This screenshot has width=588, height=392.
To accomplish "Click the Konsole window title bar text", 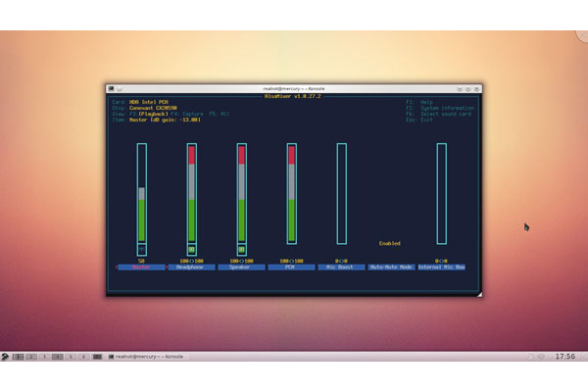I will [x=294, y=89].
